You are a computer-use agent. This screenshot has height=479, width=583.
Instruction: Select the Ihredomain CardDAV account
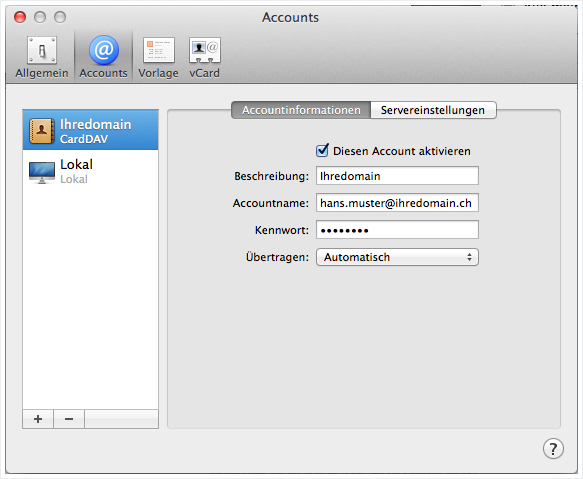(90, 130)
